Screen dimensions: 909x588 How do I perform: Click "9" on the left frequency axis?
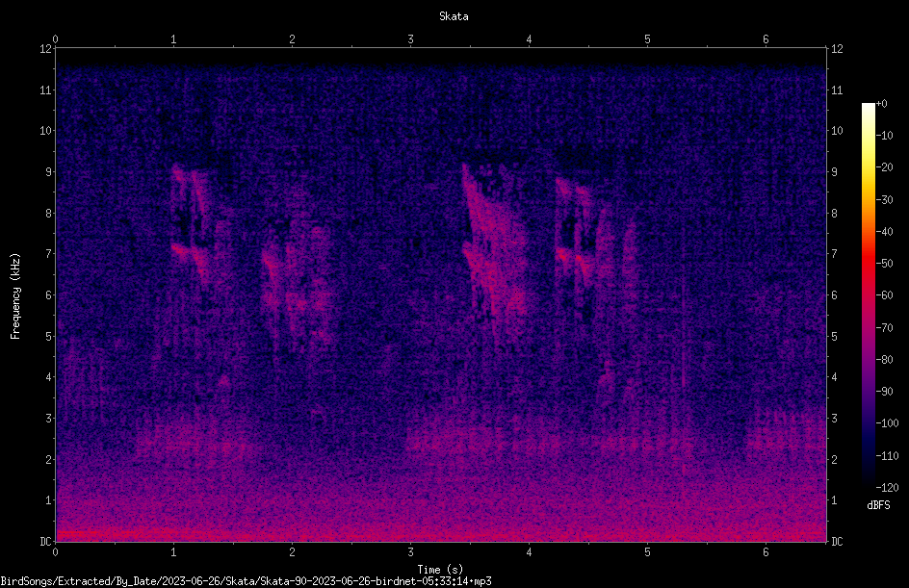tap(49, 172)
